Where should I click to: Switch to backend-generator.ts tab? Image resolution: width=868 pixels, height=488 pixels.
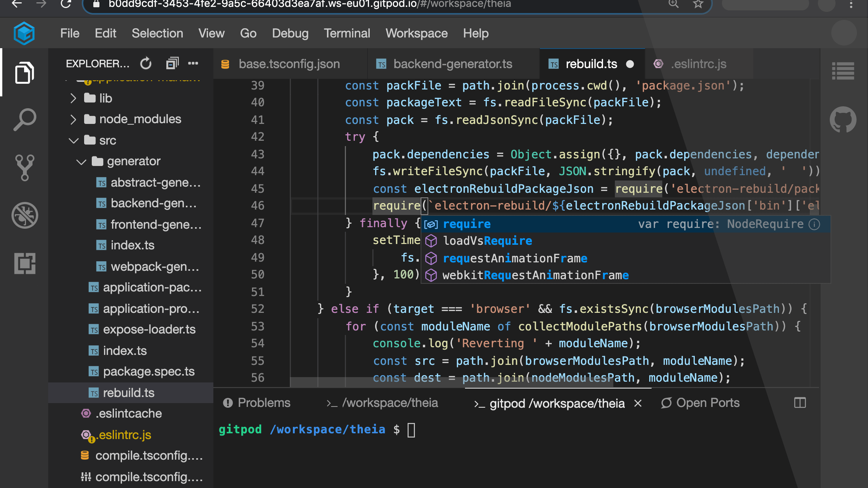(x=452, y=64)
